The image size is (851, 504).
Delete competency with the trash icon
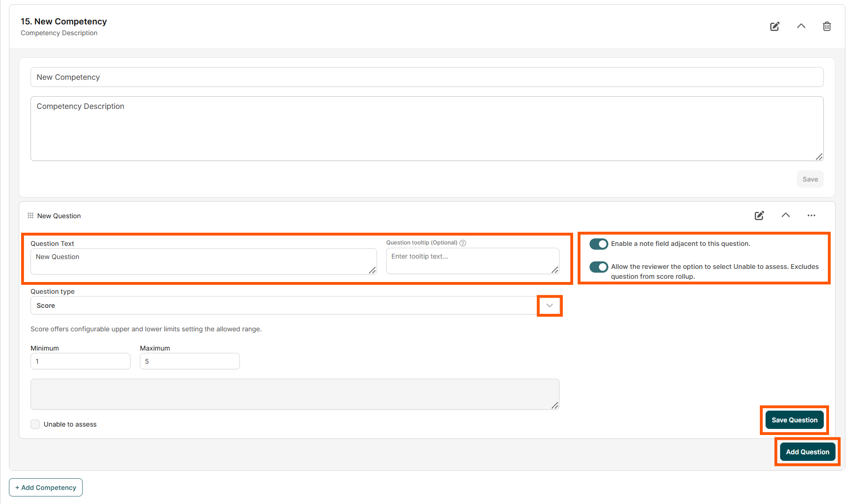click(827, 26)
